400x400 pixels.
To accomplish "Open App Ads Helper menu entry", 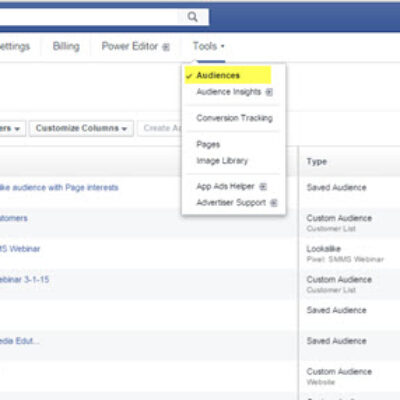I will pyautogui.click(x=225, y=186).
